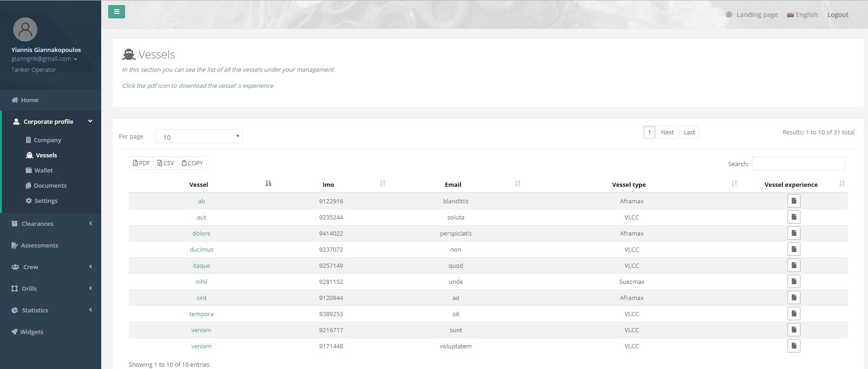Click the Next pagination button
The width and height of the screenshot is (868, 369).
667,133
